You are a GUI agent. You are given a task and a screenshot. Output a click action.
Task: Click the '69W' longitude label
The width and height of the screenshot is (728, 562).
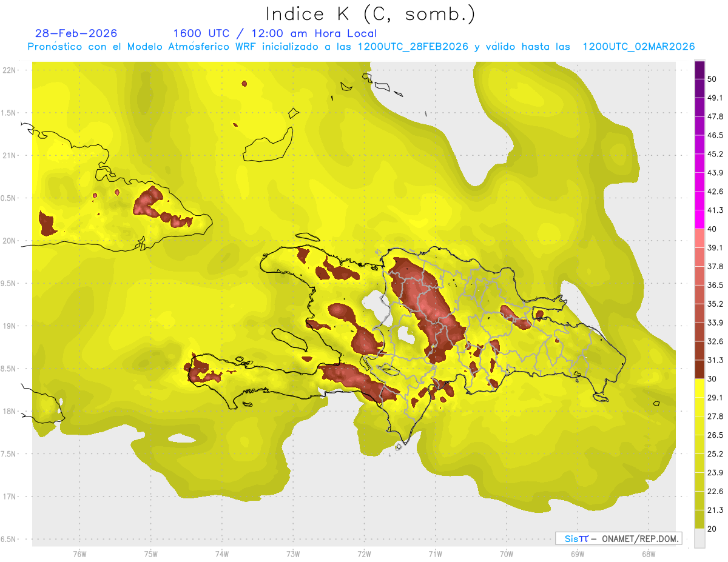tap(577, 553)
